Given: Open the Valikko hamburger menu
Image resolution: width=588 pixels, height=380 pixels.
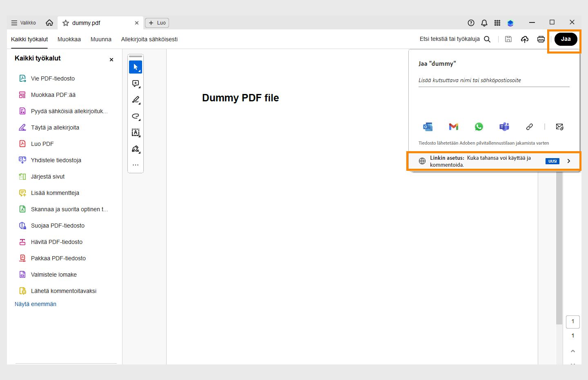Looking at the screenshot, I should point(24,23).
